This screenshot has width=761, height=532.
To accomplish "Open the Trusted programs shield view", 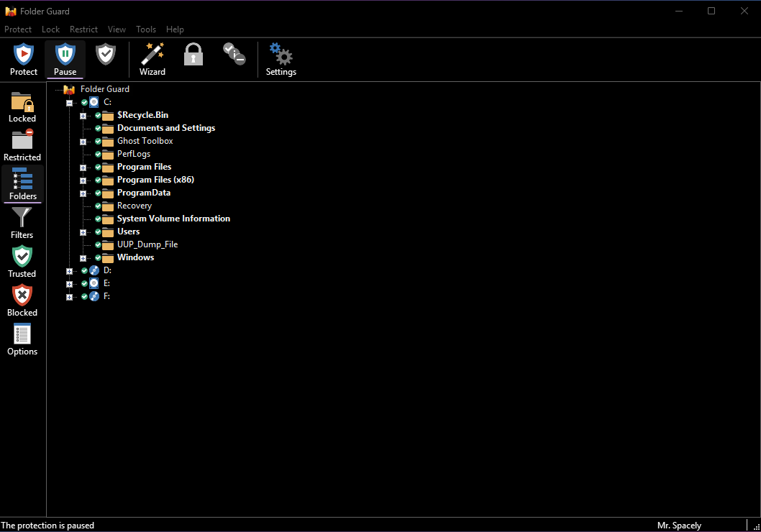I will [22, 262].
